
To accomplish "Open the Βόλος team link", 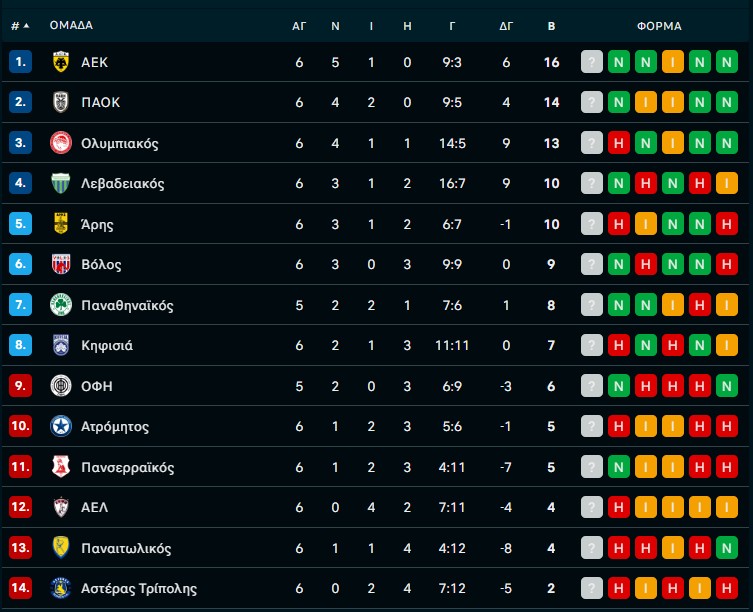I will (x=101, y=265).
